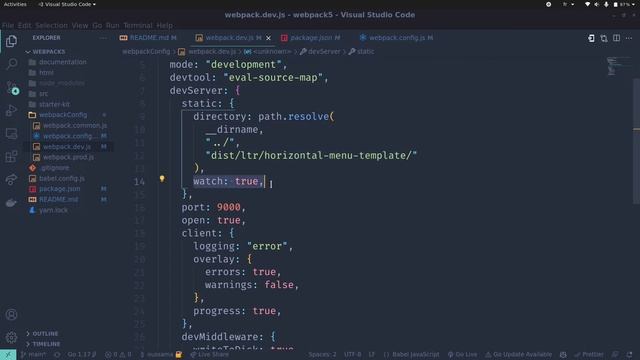640x360 pixels.
Task: Click the Wi-Fi icon in the top bar
Action: [x=587, y=4]
